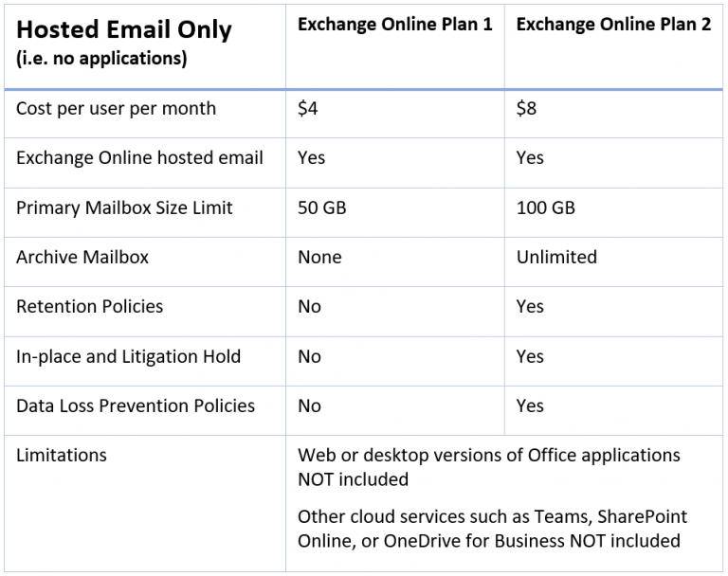728x576 pixels.
Task: Select the 'Data Loss Prevention Policies' label
Action: point(136,405)
